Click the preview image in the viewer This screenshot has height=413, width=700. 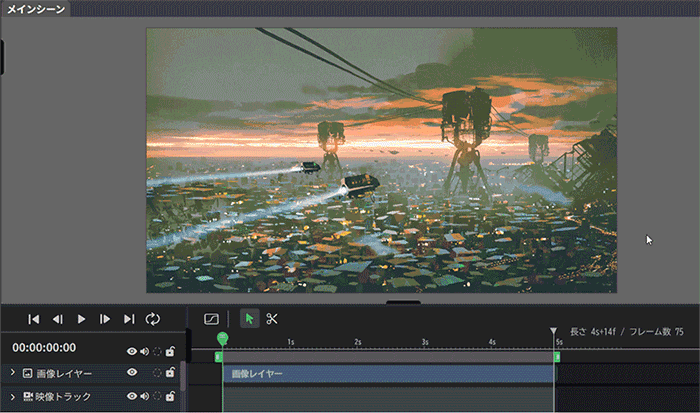pyautogui.click(x=382, y=160)
